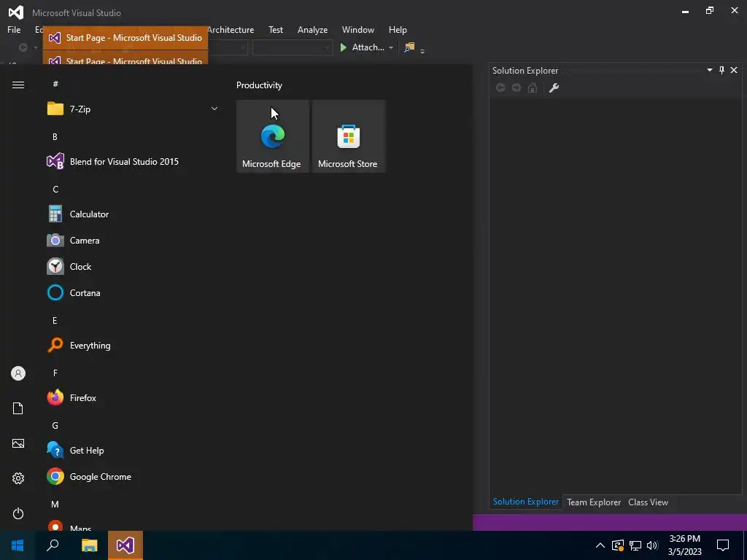Open Solution Explorer window position dropdown
This screenshot has height=560, width=747.
coord(709,70)
